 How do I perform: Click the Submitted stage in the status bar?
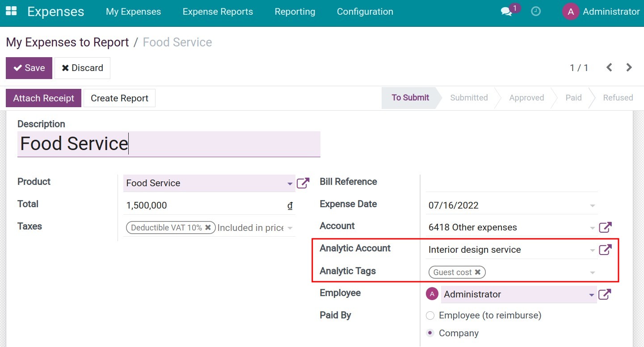point(469,98)
